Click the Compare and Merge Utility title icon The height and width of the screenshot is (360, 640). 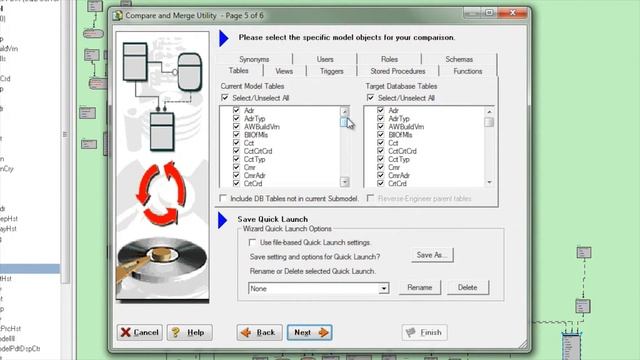pos(118,16)
